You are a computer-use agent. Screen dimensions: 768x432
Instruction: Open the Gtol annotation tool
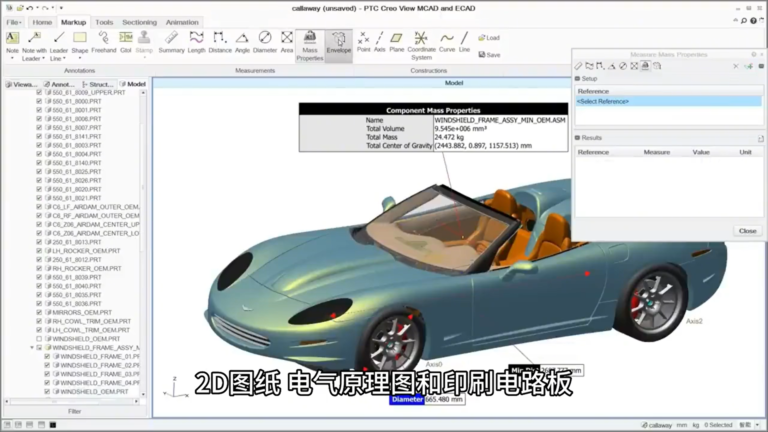[x=126, y=42]
